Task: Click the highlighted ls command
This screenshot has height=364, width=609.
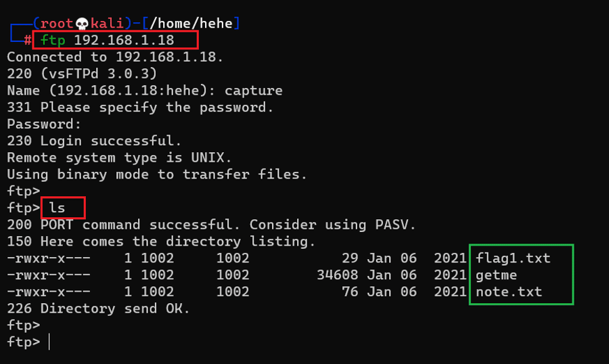Action: coord(57,208)
